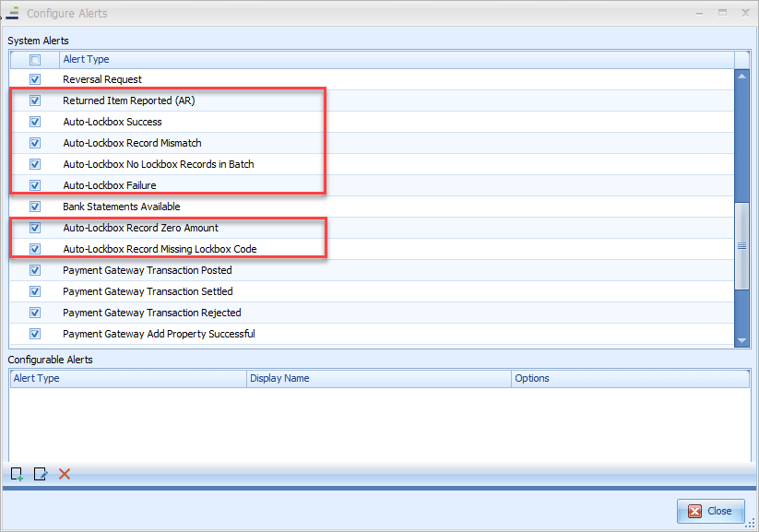Toggle Auto-Lockbox Record Missing Lockbox Code checkbox
This screenshot has height=532, width=759.
pos(35,249)
